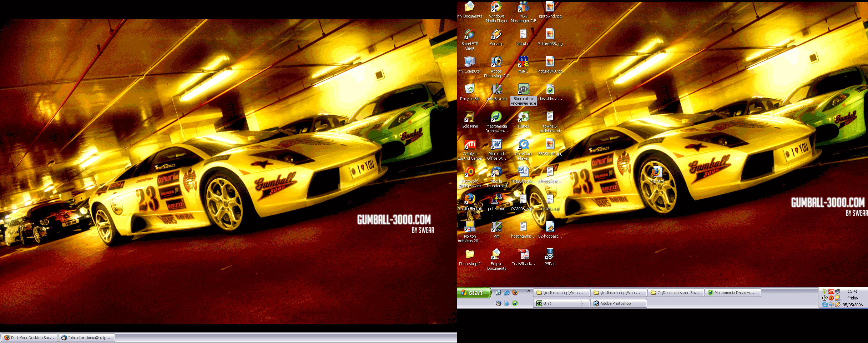
Task: Open the My Documents desktop icon
Action: (470, 10)
